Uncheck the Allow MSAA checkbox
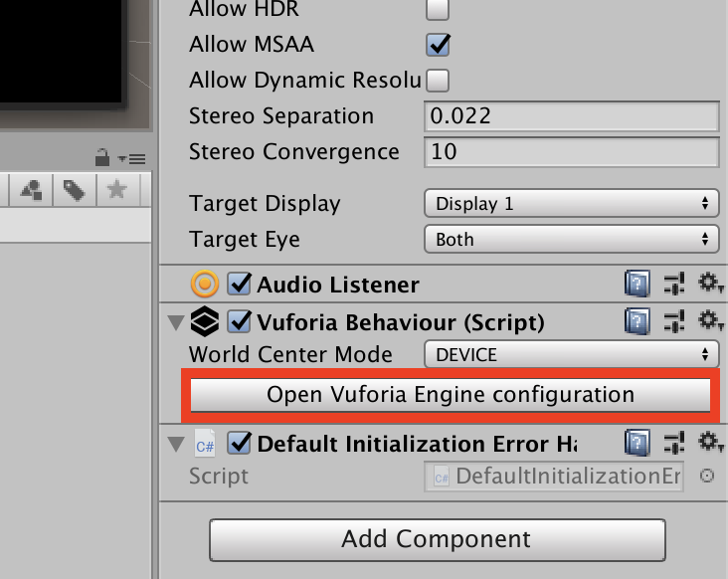 click(437, 44)
